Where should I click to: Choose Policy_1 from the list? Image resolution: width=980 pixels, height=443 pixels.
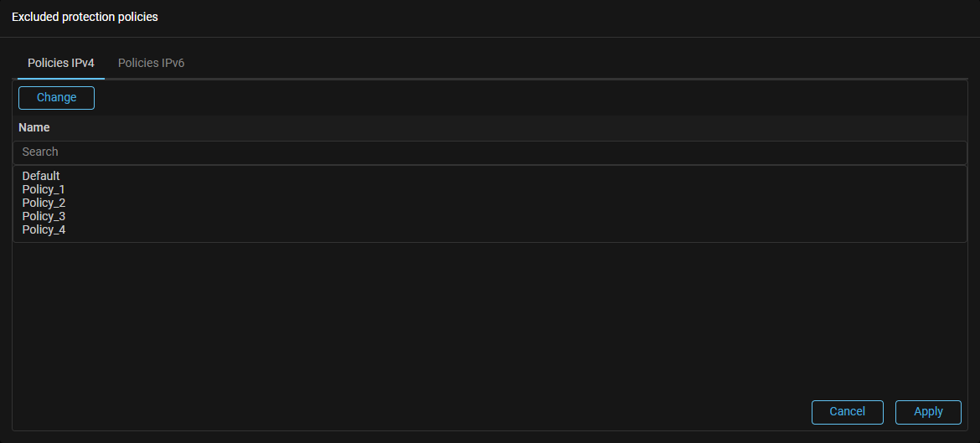coord(44,189)
